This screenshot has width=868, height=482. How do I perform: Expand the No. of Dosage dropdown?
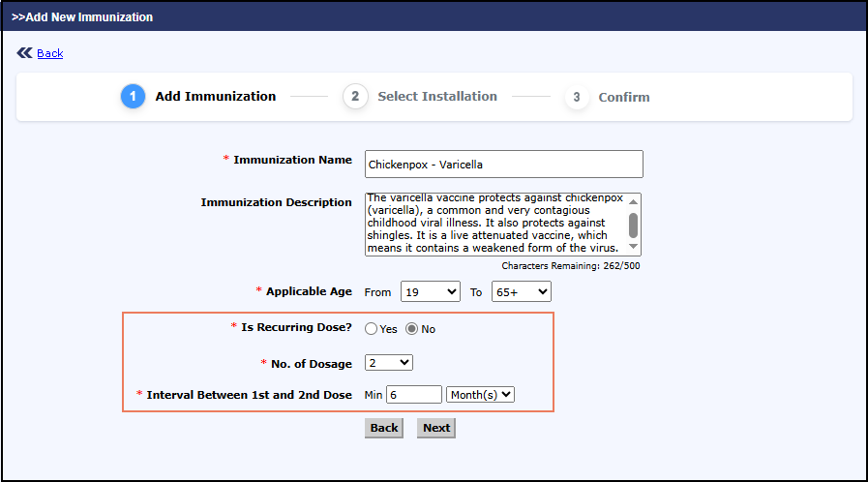[x=389, y=362]
